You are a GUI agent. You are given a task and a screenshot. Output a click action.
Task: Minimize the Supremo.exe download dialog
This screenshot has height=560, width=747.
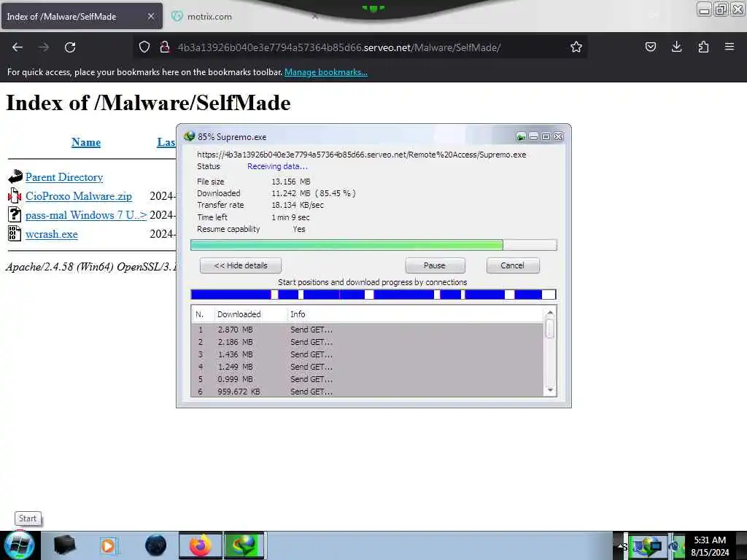[533, 137]
